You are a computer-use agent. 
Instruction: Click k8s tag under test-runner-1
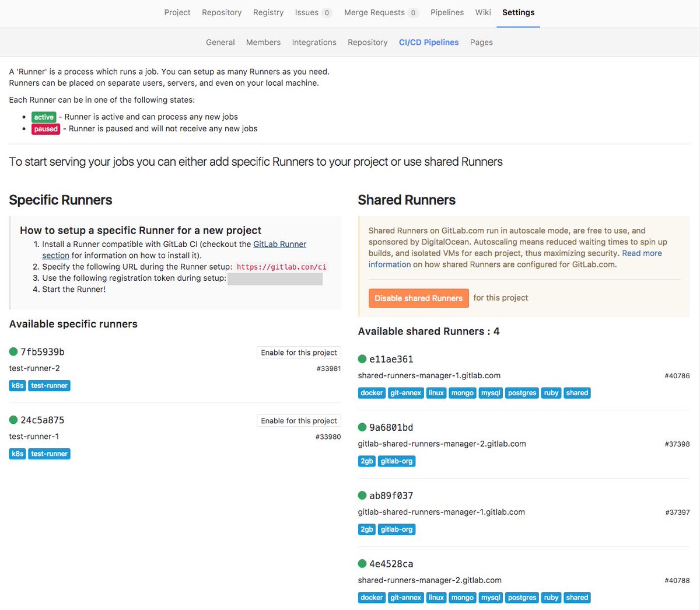click(17, 454)
